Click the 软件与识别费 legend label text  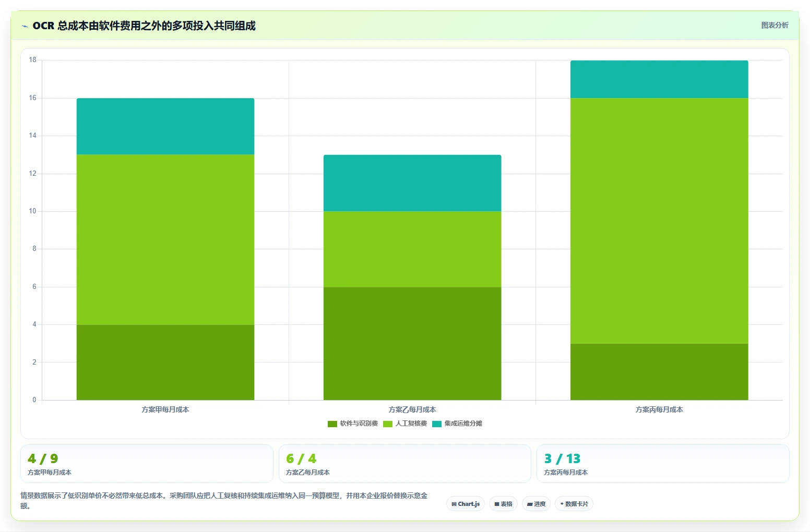point(359,424)
